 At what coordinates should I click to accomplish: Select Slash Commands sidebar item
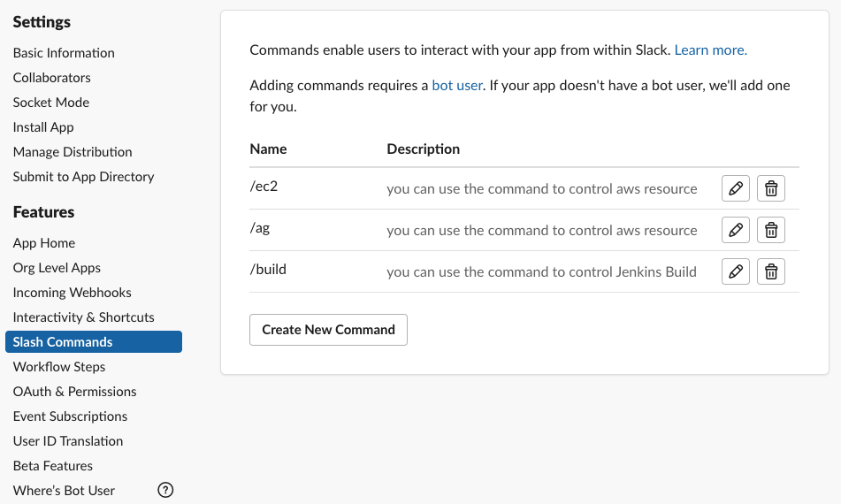click(x=63, y=342)
